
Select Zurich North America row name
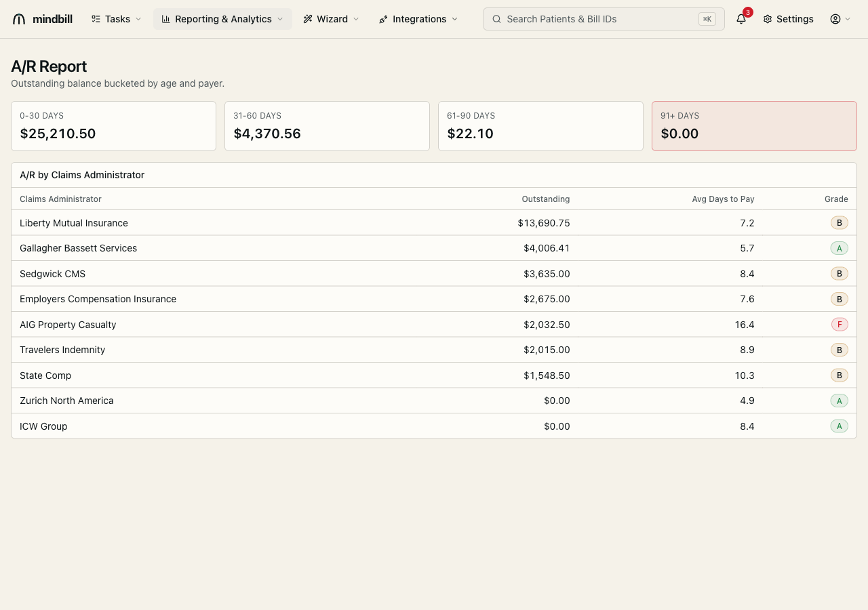[x=66, y=401]
